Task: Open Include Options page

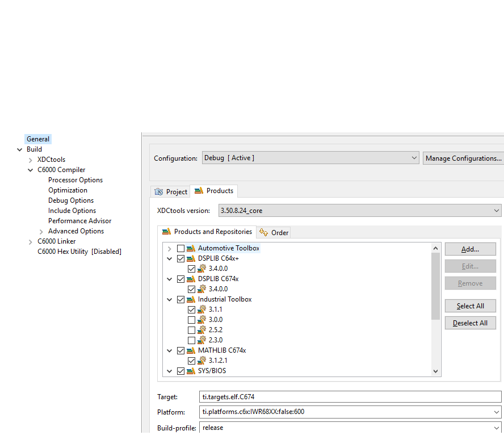Action: [x=72, y=211]
